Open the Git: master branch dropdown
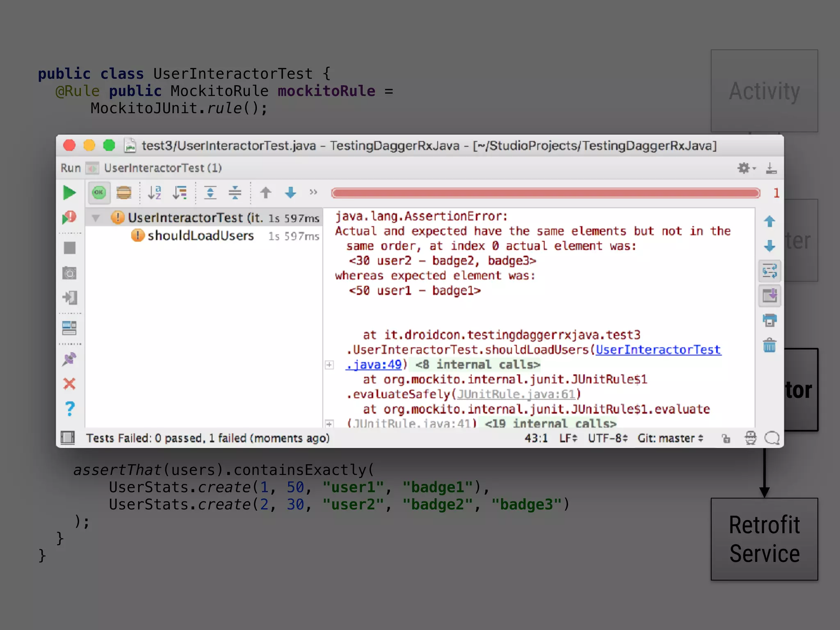The height and width of the screenshot is (630, 840). (670, 438)
